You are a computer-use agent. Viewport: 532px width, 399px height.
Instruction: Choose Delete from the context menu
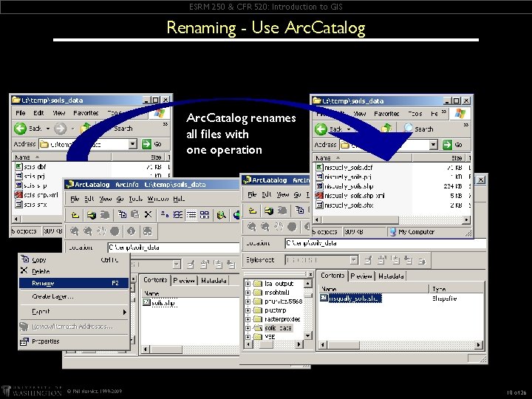[74, 271]
